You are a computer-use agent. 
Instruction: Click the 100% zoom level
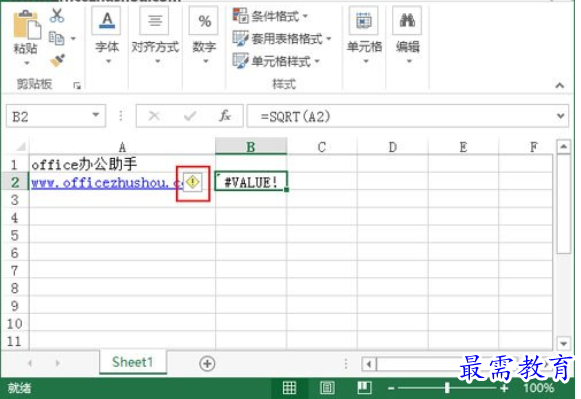tap(538, 388)
